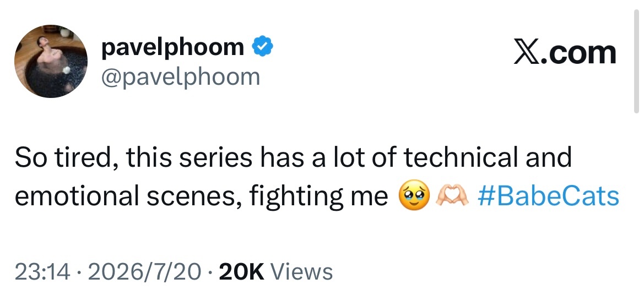The width and height of the screenshot is (644, 306).
Task: Click the Views label
Action: coord(302,271)
